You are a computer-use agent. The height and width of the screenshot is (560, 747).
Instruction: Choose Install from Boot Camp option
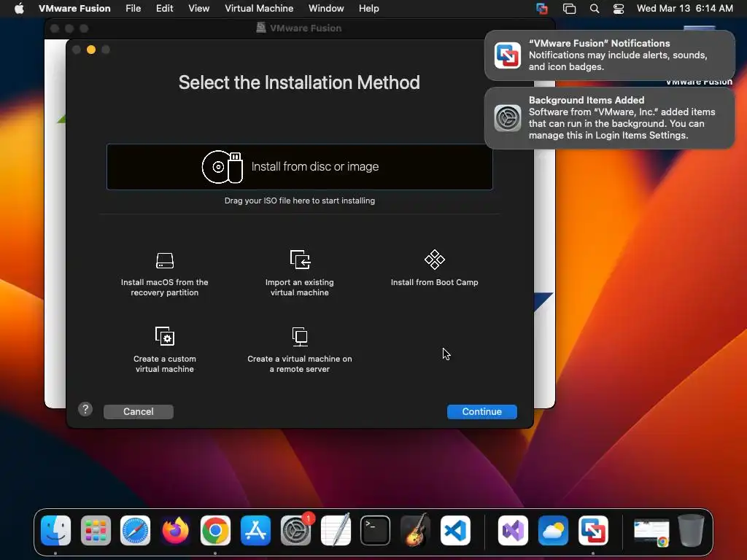coord(435,268)
